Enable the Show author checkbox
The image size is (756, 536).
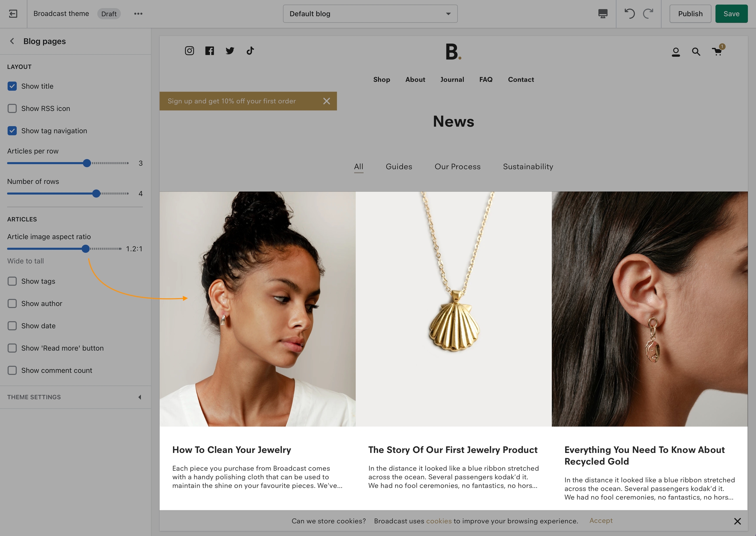pos(12,304)
